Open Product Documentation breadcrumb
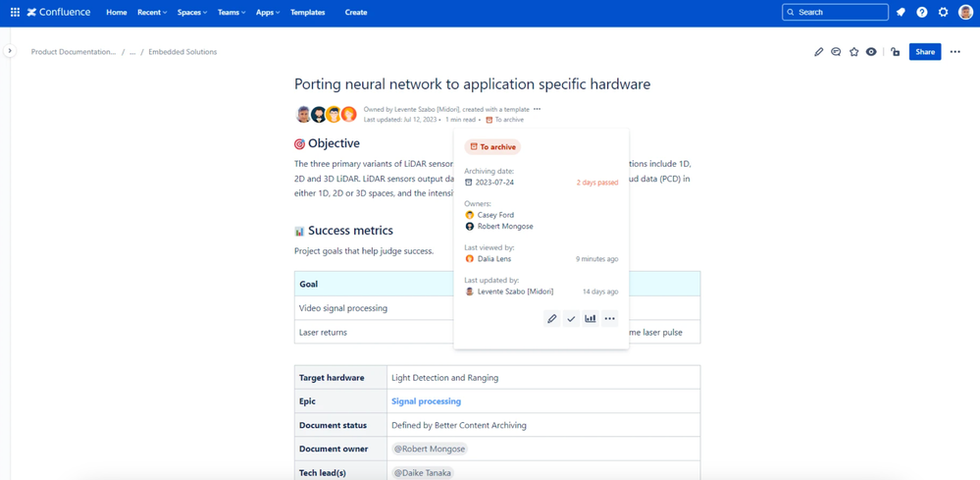 click(x=74, y=52)
